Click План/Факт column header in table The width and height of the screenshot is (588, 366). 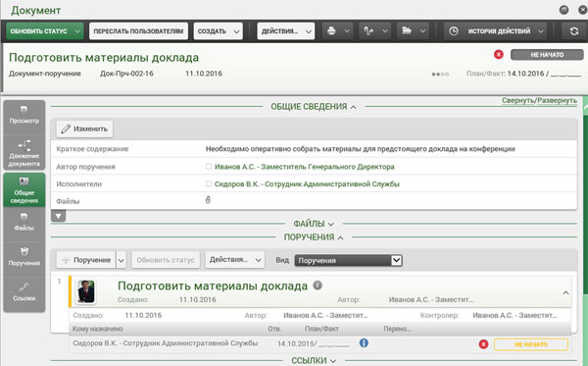321,329
